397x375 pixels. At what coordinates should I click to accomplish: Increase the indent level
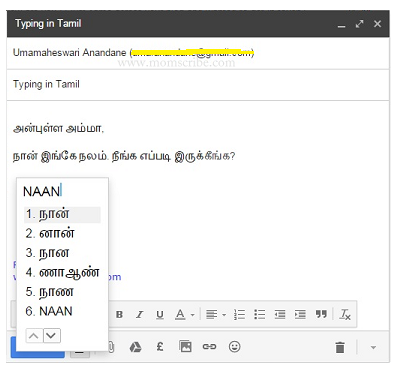point(300,314)
